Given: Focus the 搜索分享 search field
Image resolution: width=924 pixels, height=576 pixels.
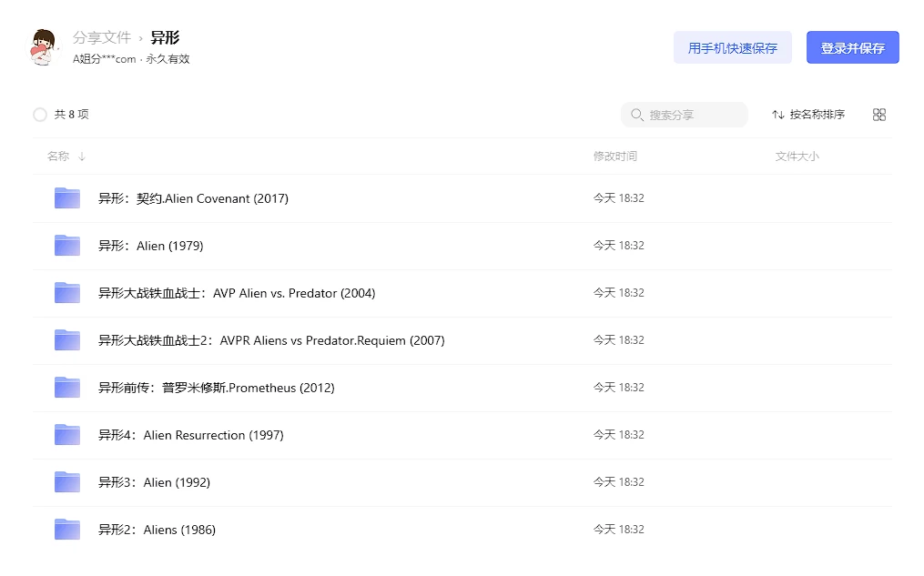Looking at the screenshot, I should pos(692,115).
